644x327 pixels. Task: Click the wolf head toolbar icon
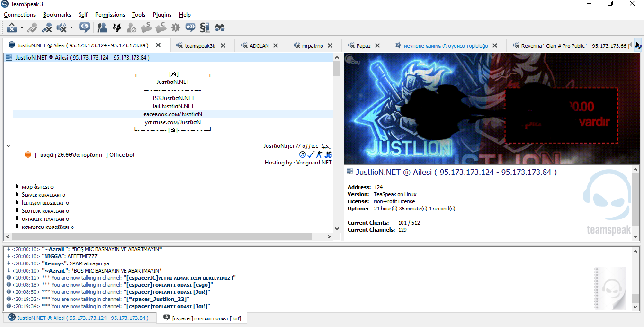[x=116, y=27]
